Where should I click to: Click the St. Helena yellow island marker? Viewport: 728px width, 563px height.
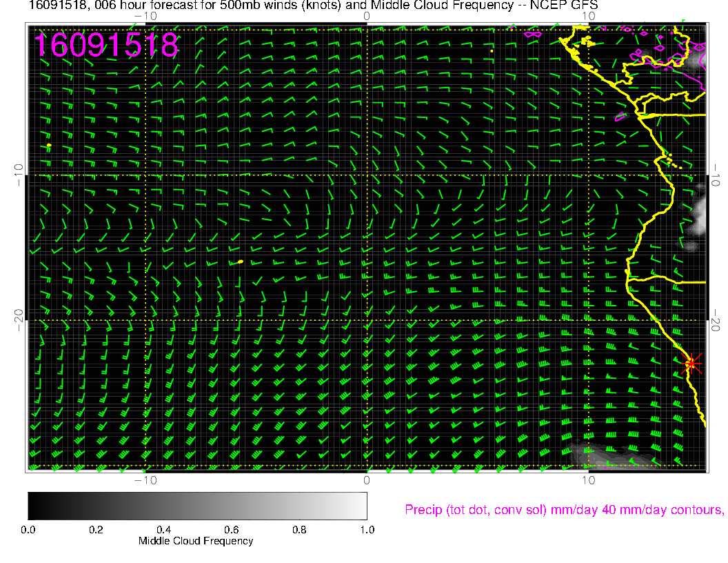240,261
